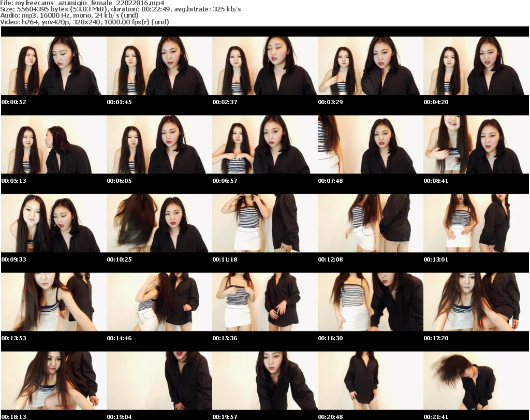This screenshot has width=530, height=420.
Task: Click the 00:16:30 timestamp label
Action: pos(330,338)
